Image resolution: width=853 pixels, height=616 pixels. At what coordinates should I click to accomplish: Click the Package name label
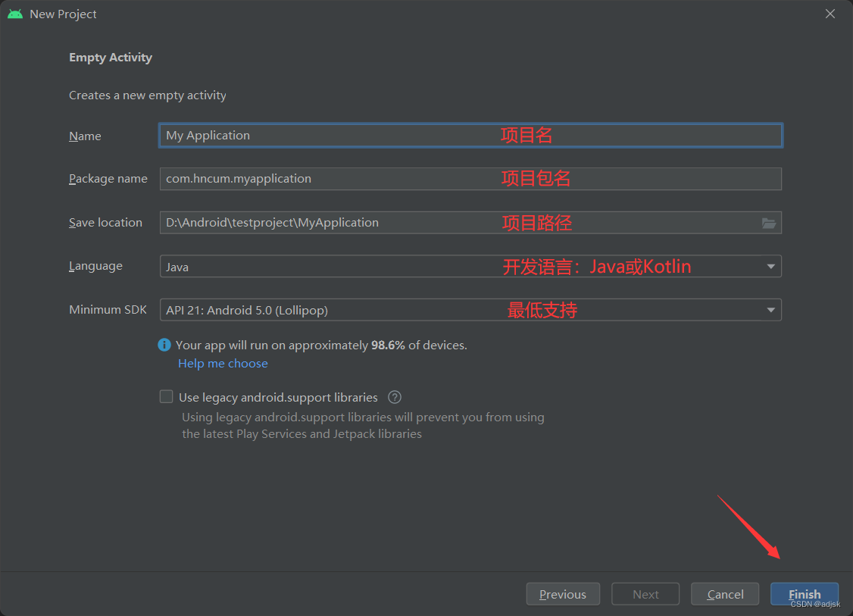108,179
